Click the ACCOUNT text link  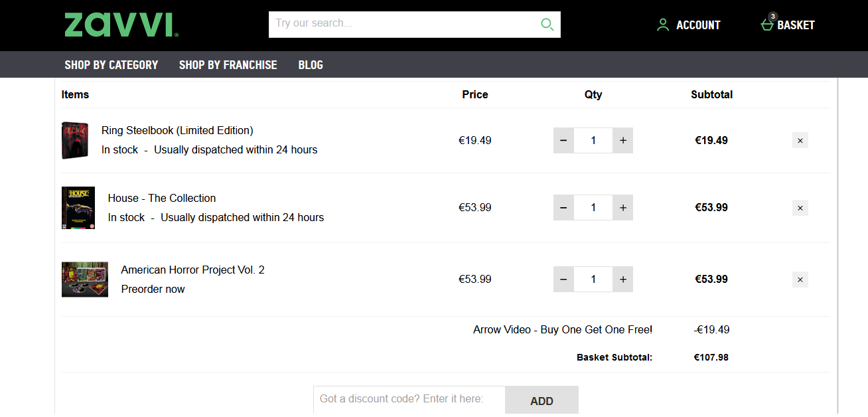[x=698, y=25]
